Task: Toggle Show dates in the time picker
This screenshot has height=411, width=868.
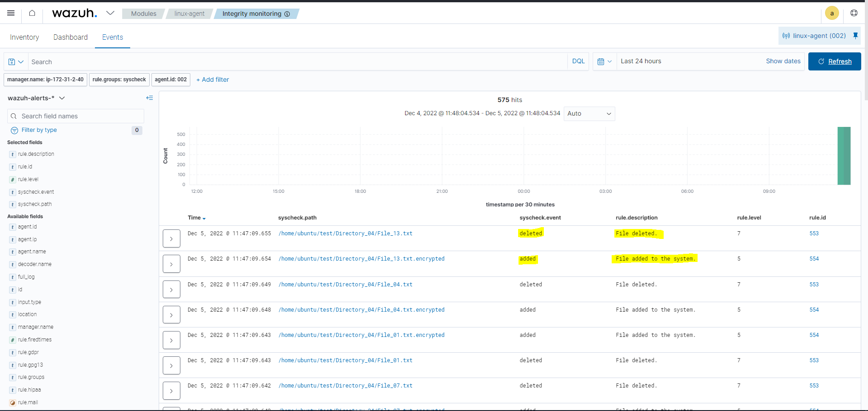Action: 783,61
